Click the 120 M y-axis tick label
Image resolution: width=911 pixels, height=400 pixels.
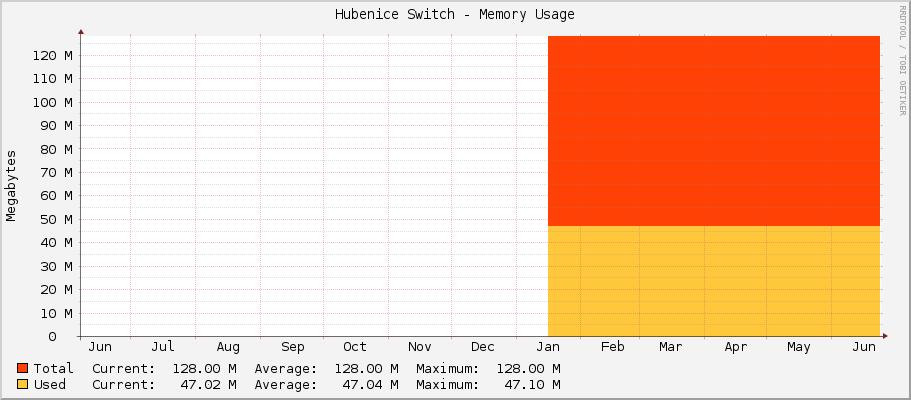point(53,56)
